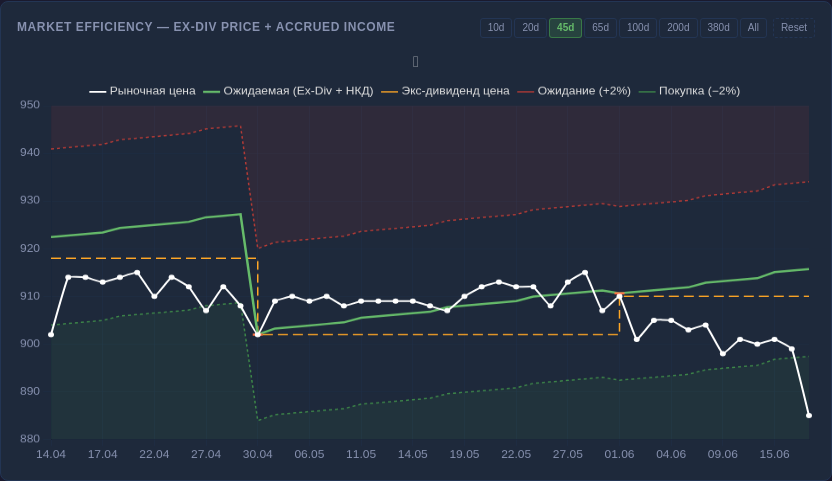Show All data range
Viewport: 832px width, 481px height.
(753, 28)
